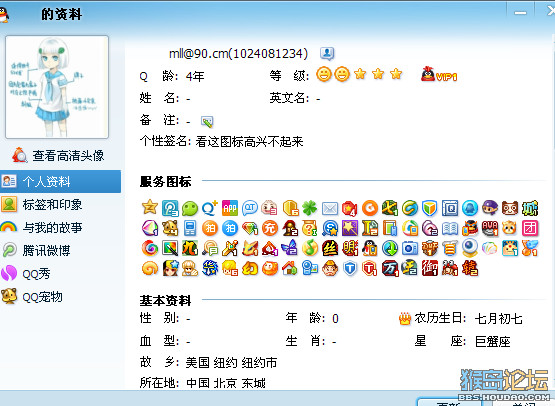Open the blue camera album icon
This screenshot has height=406, width=555.
[410, 248]
